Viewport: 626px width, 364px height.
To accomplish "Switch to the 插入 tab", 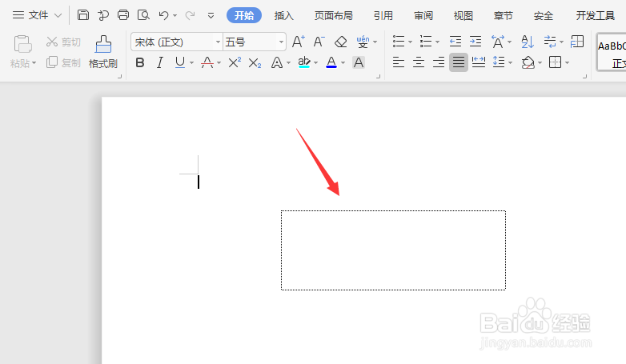I will pos(284,15).
